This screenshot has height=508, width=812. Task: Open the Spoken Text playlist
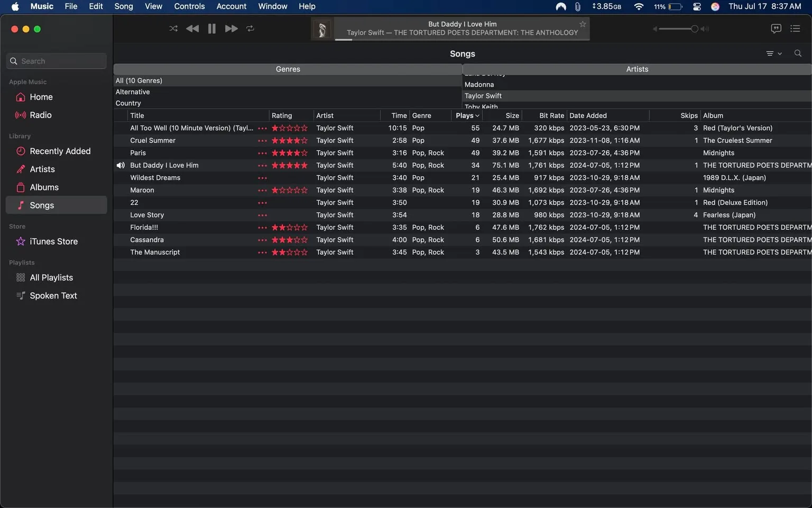(53, 295)
